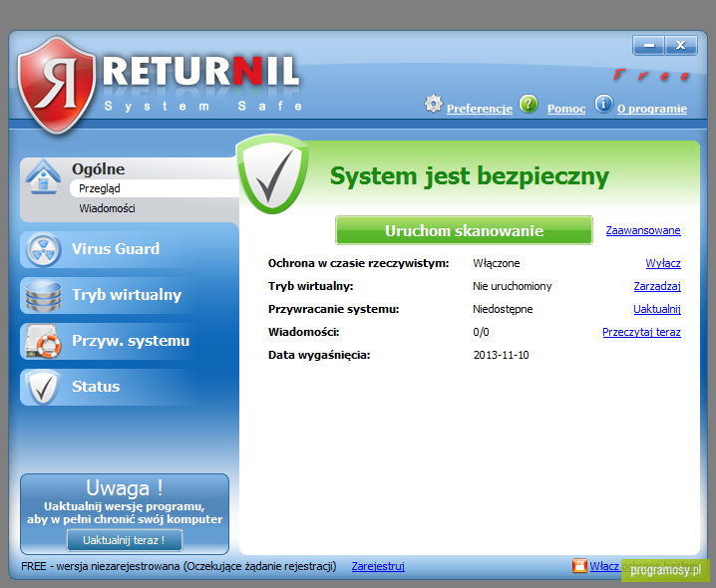Select the Ogólne section
This screenshot has width=716, height=588.
[98, 168]
